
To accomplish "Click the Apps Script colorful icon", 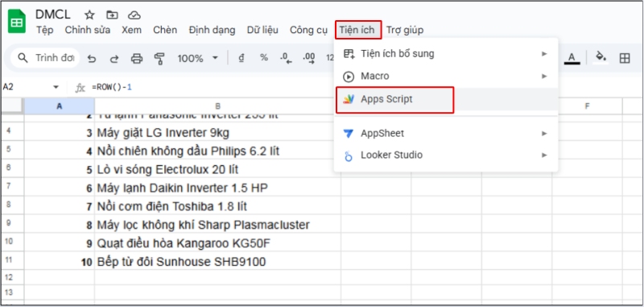I will pos(349,99).
